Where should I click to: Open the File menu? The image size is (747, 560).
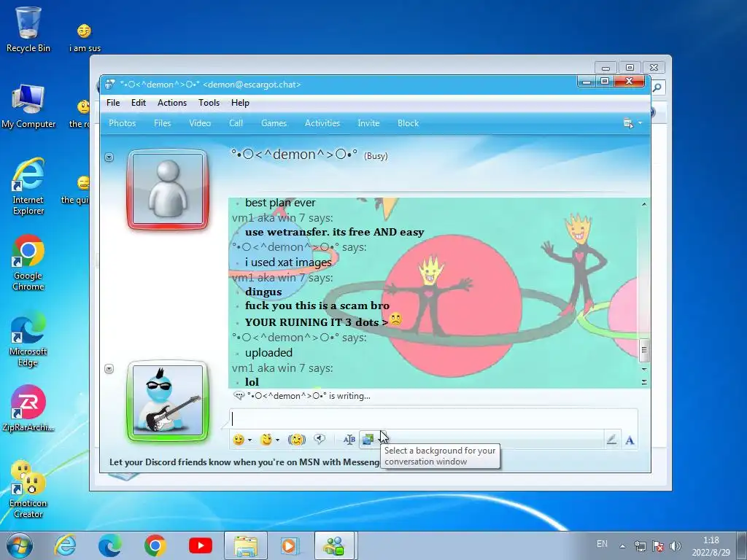click(x=113, y=103)
